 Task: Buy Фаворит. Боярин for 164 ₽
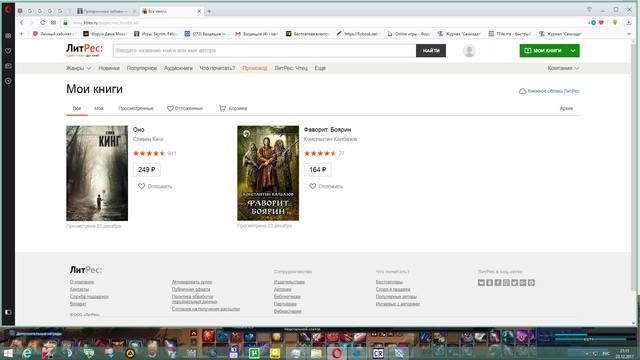tap(318, 170)
